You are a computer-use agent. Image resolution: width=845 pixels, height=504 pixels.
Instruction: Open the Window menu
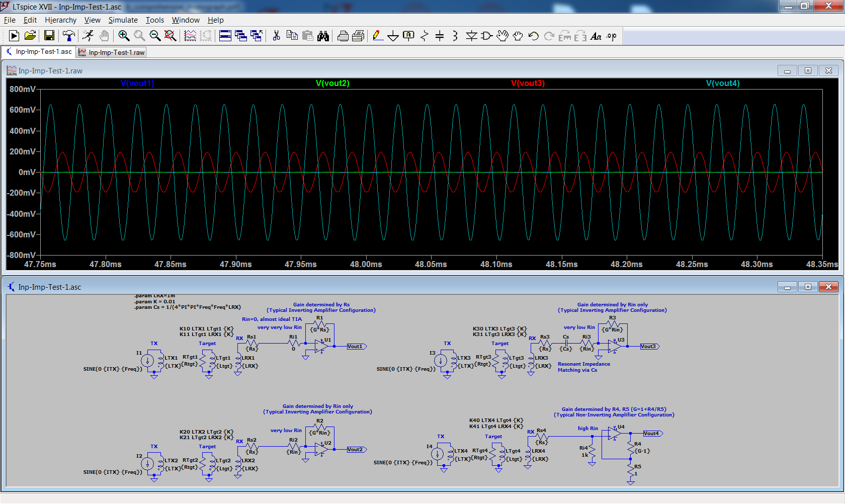point(186,20)
